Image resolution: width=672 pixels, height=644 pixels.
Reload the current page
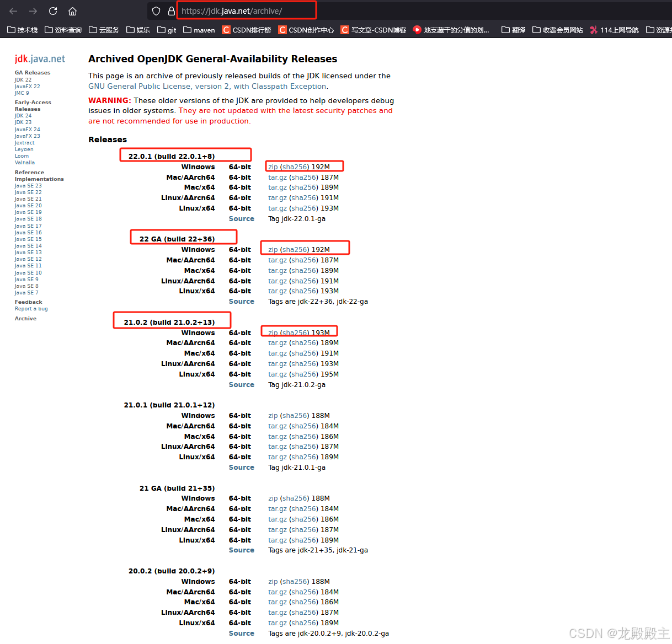point(53,11)
